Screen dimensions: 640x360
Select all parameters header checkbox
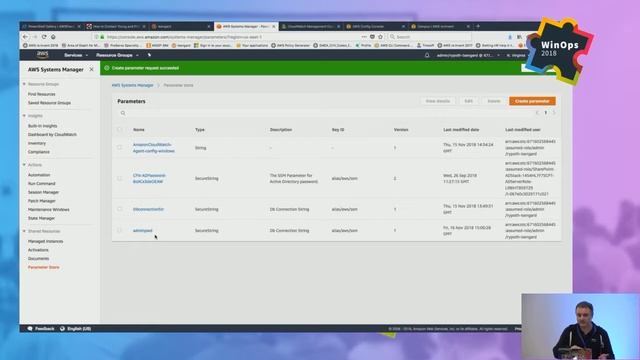[x=120, y=129]
